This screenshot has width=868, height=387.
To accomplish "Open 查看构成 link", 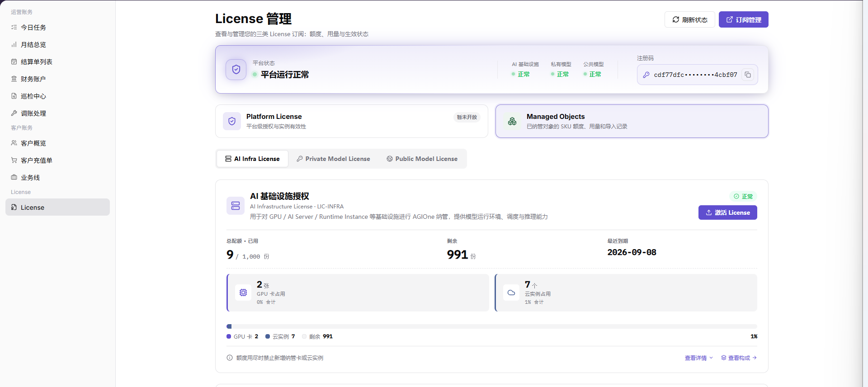I will point(739,358).
